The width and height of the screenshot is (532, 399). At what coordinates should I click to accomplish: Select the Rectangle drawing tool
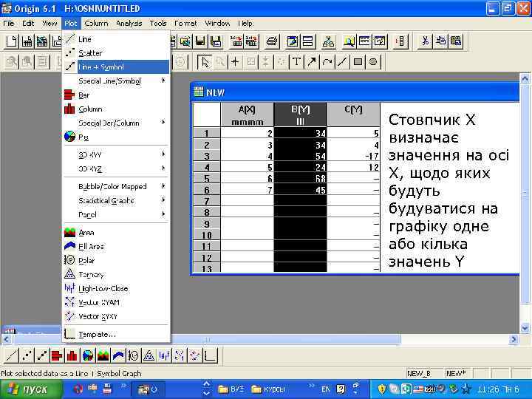(358, 62)
